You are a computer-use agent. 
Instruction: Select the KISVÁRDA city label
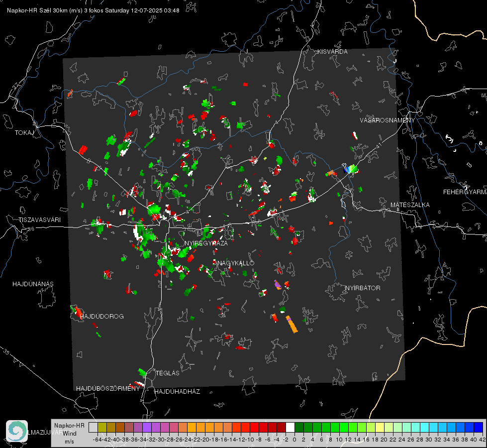pos(332,52)
